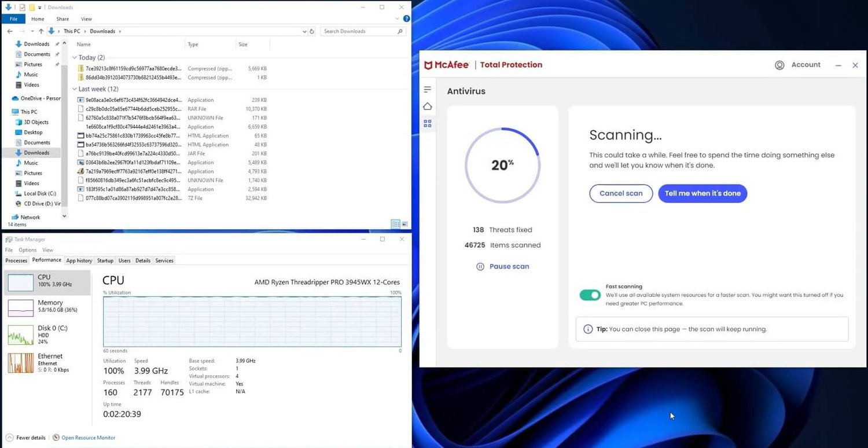Open the Home ribbon tab in File Explorer
The height and width of the screenshot is (448, 868).
38,19
